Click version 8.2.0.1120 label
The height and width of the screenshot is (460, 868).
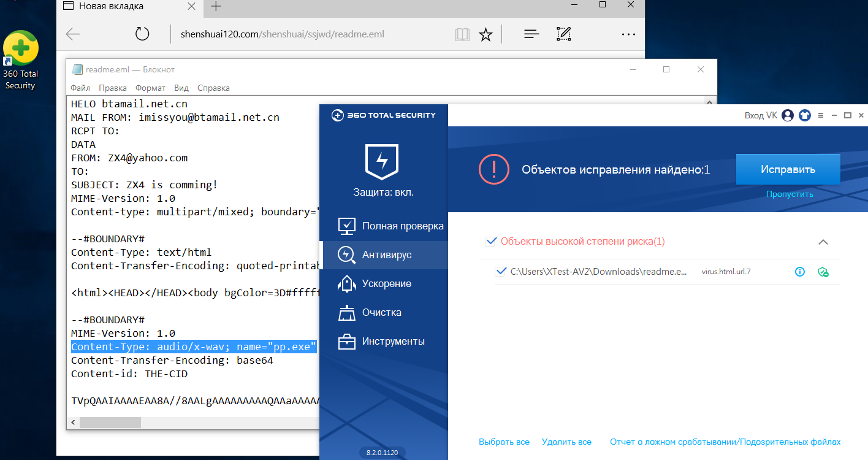click(382, 453)
